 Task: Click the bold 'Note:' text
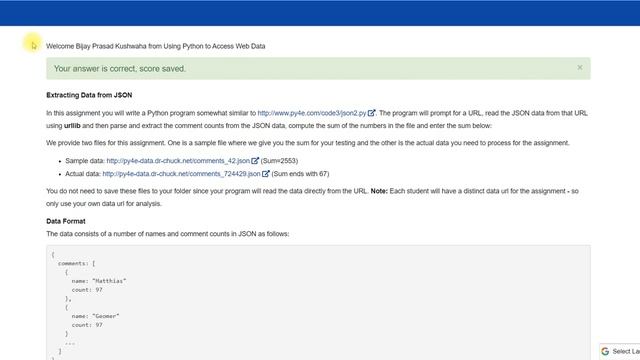pyautogui.click(x=379, y=191)
